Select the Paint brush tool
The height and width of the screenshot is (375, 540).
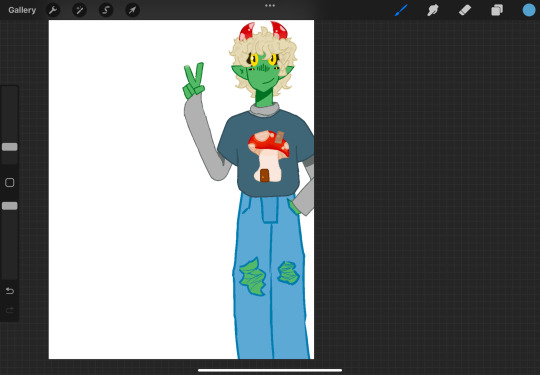coord(401,10)
